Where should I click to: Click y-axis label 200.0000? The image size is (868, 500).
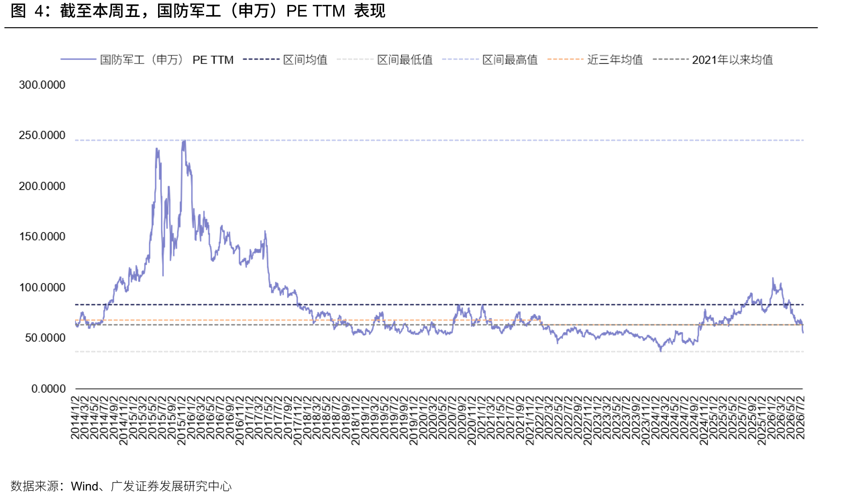(42, 186)
